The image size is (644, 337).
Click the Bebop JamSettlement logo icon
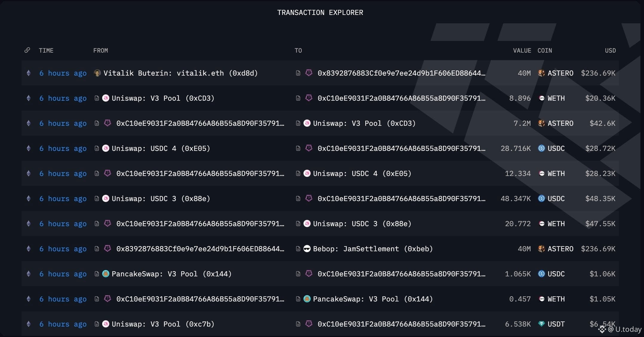307,249
